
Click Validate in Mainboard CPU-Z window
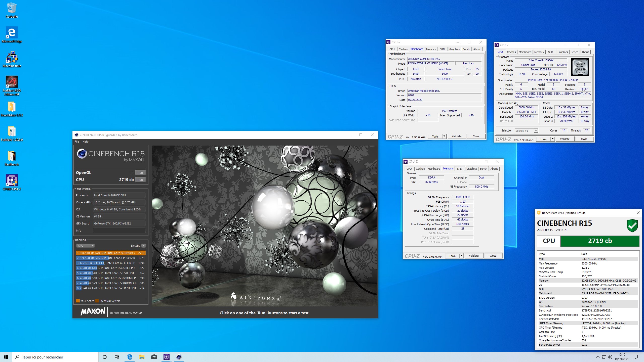[x=457, y=136]
